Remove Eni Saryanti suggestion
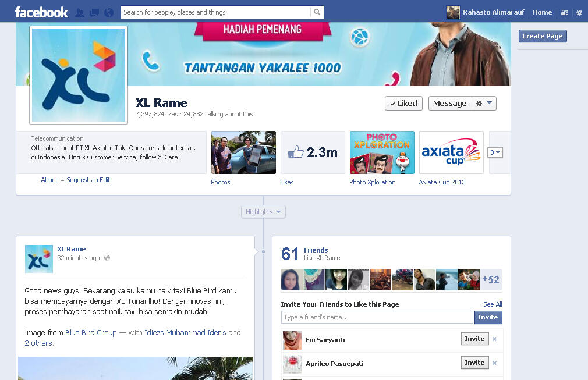 495,339
